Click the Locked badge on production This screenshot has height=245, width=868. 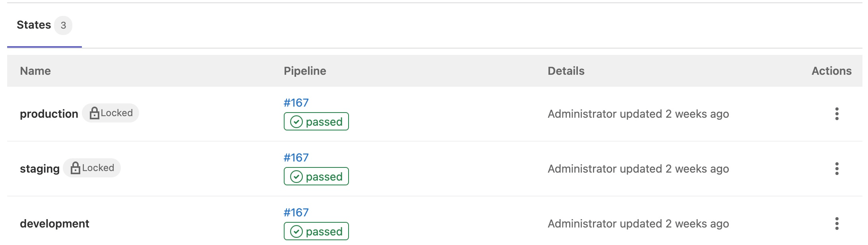pyautogui.click(x=111, y=113)
